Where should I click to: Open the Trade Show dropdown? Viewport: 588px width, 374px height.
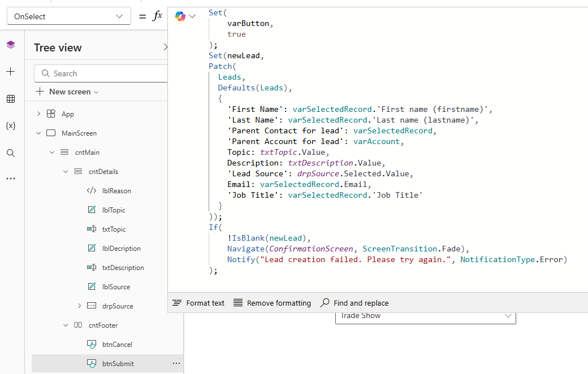tap(425, 316)
